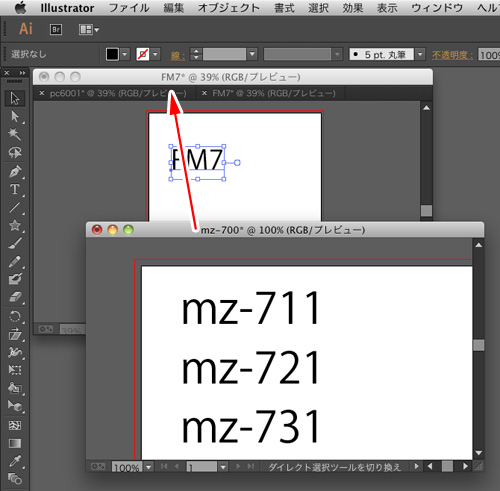Select the Pencil tool
The image size is (500, 491).
click(x=15, y=261)
